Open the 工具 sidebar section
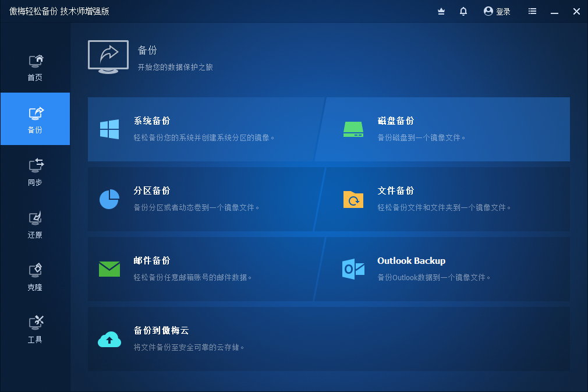The image size is (588, 392). tap(35, 329)
